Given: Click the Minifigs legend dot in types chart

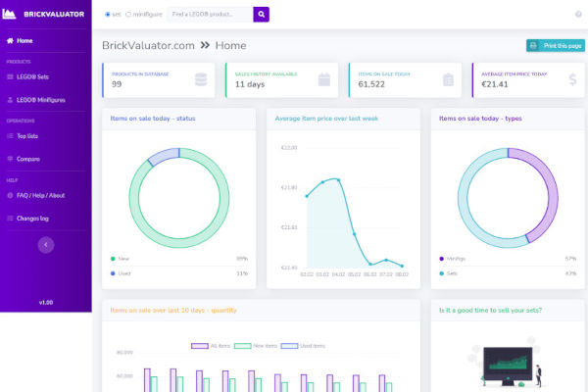Looking at the screenshot, I should pyautogui.click(x=441, y=259).
